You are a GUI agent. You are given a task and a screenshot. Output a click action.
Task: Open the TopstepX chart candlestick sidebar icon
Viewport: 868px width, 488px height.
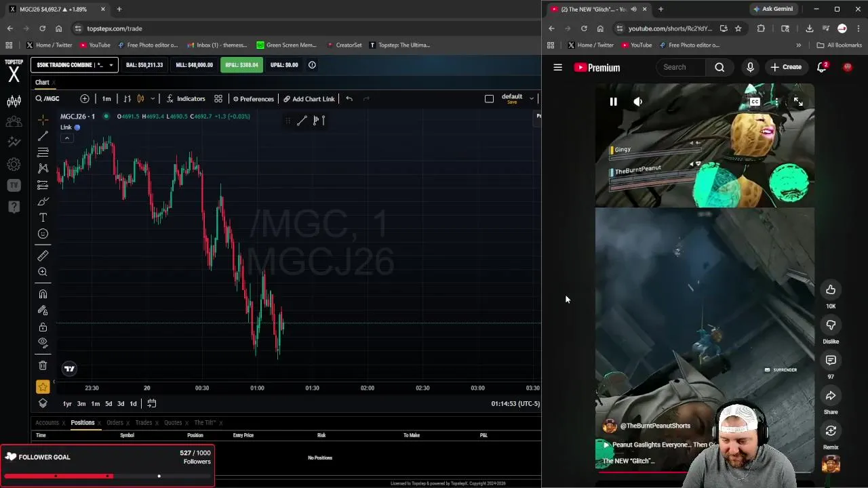coord(14,102)
